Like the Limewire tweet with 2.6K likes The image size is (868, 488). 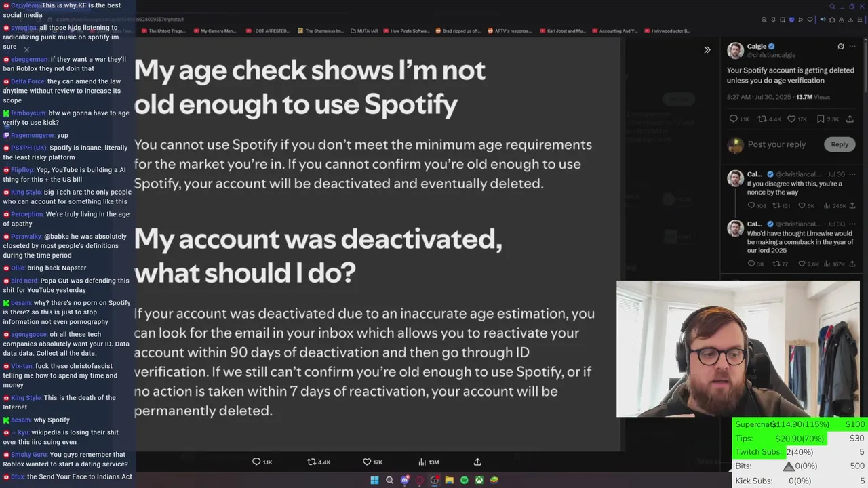pos(802,264)
